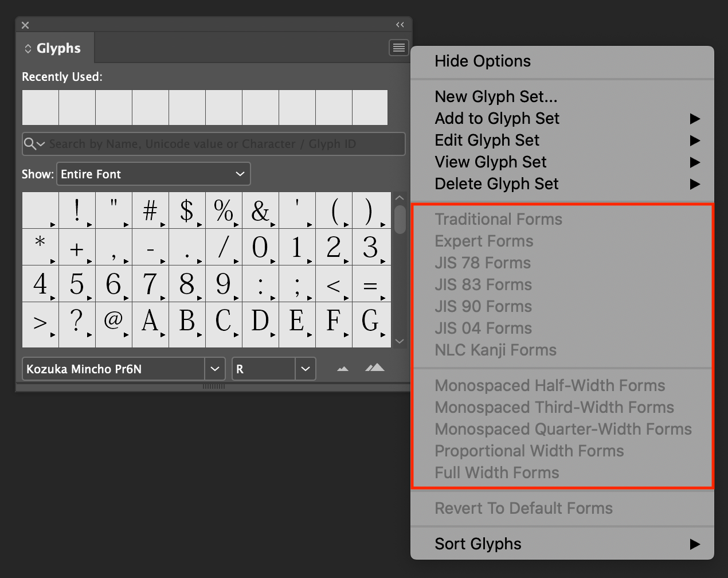728x578 pixels.
Task: Select the digit 7 glyph
Action: pos(151,284)
